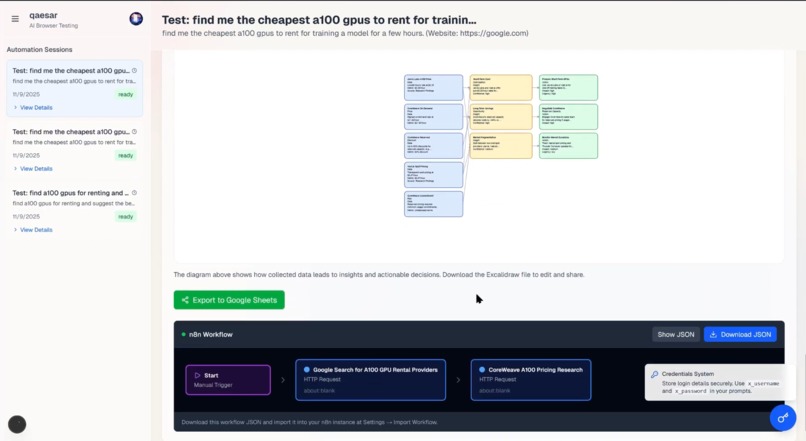Click the subtitle mentioning Website: https://google.com
Screen dimensions: 806x441
(345, 33)
